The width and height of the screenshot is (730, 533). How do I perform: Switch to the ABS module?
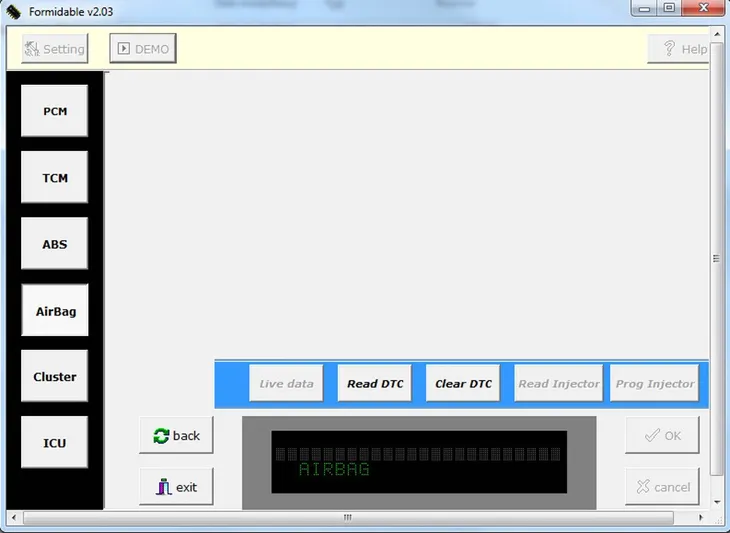tap(55, 244)
